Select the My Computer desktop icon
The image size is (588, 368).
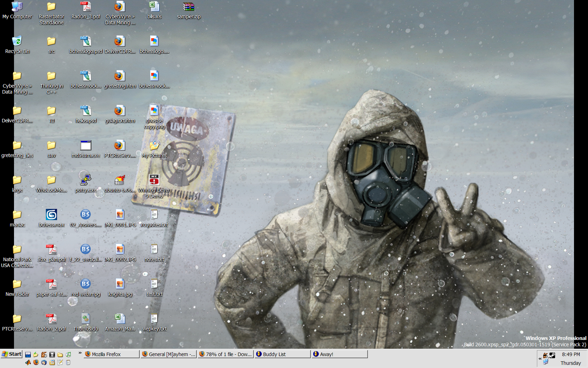(x=17, y=10)
